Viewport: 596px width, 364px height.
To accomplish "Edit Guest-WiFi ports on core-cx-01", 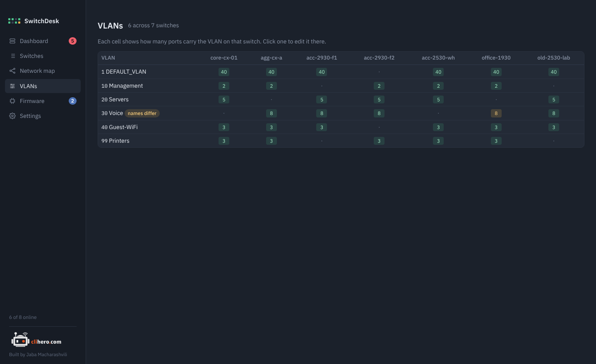I will 224,127.
